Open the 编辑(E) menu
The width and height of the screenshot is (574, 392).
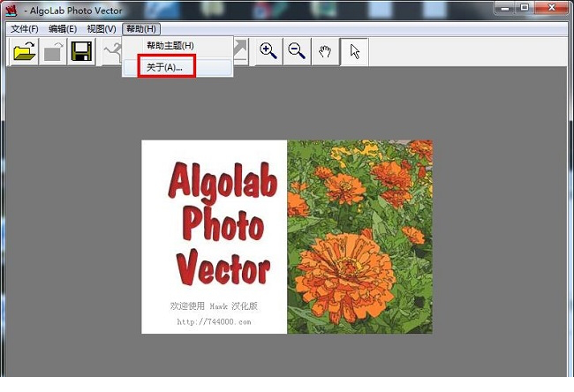(63, 29)
